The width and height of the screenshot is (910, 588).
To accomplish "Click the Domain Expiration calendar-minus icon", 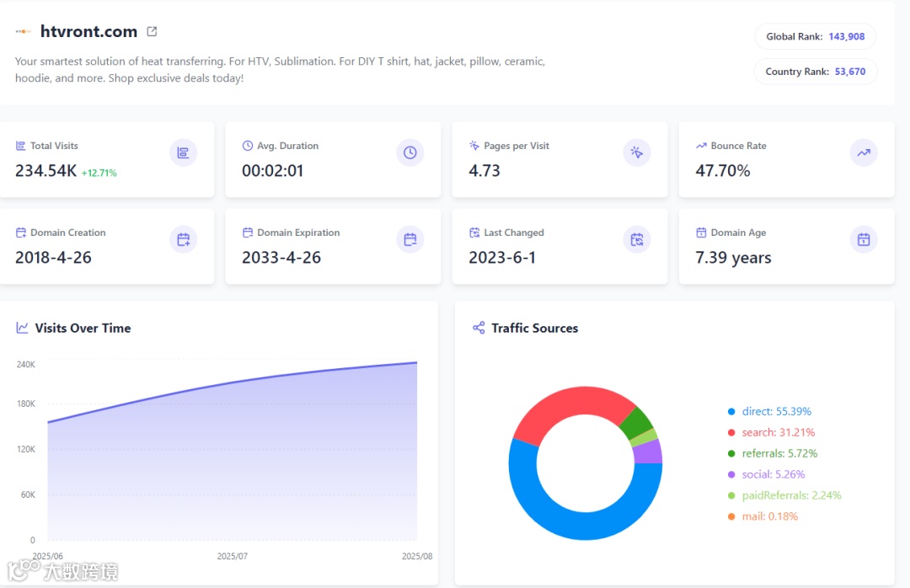I will pos(410,239).
